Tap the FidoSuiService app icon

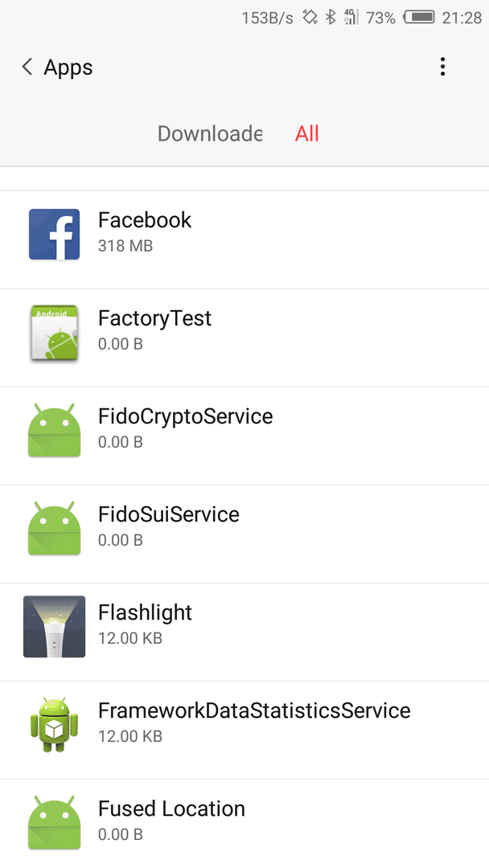[54, 528]
